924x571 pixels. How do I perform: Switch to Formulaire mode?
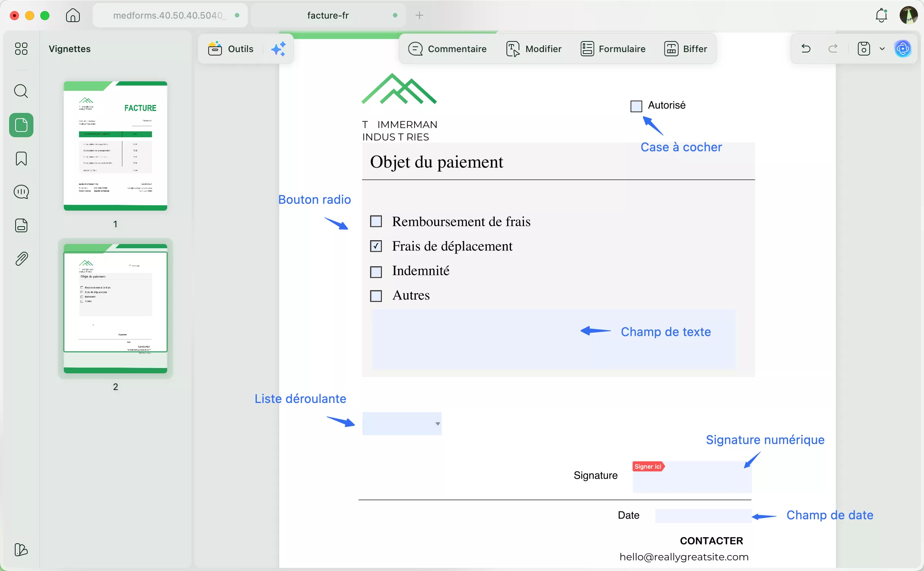click(x=613, y=49)
